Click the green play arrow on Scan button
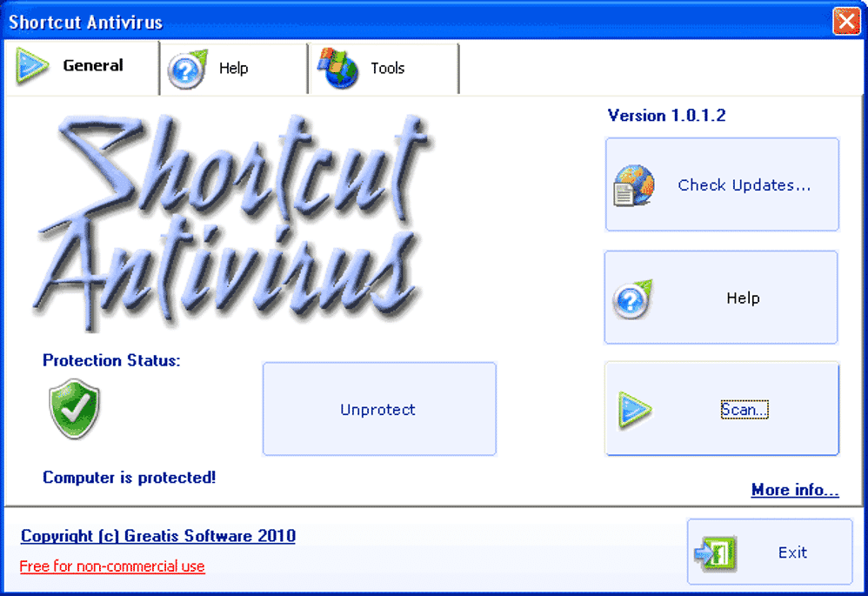The width and height of the screenshot is (868, 596). coord(634,409)
